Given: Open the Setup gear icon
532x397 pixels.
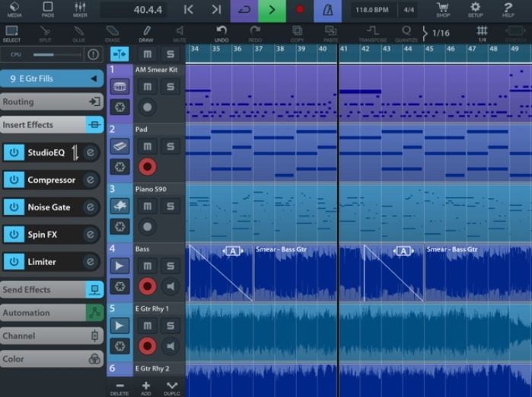Looking at the screenshot, I should coord(476,9).
